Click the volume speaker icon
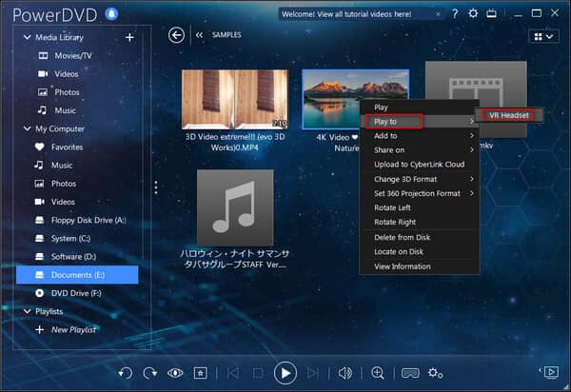 click(x=345, y=373)
